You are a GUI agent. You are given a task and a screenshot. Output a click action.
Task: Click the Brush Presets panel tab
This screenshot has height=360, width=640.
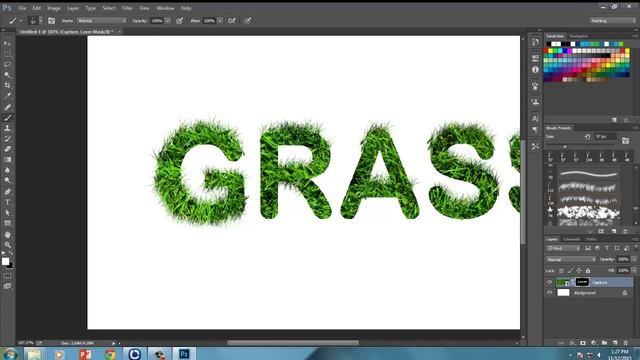pos(558,128)
